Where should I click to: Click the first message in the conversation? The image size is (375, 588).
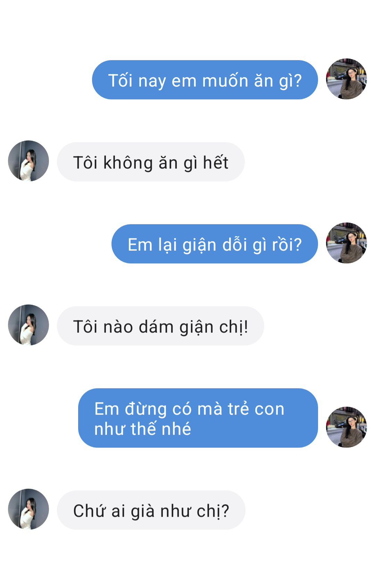coord(205,80)
